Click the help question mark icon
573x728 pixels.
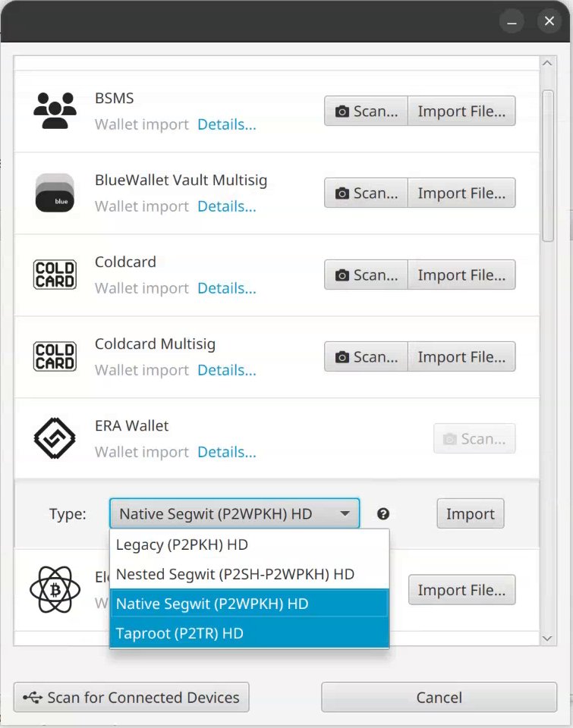[383, 514]
